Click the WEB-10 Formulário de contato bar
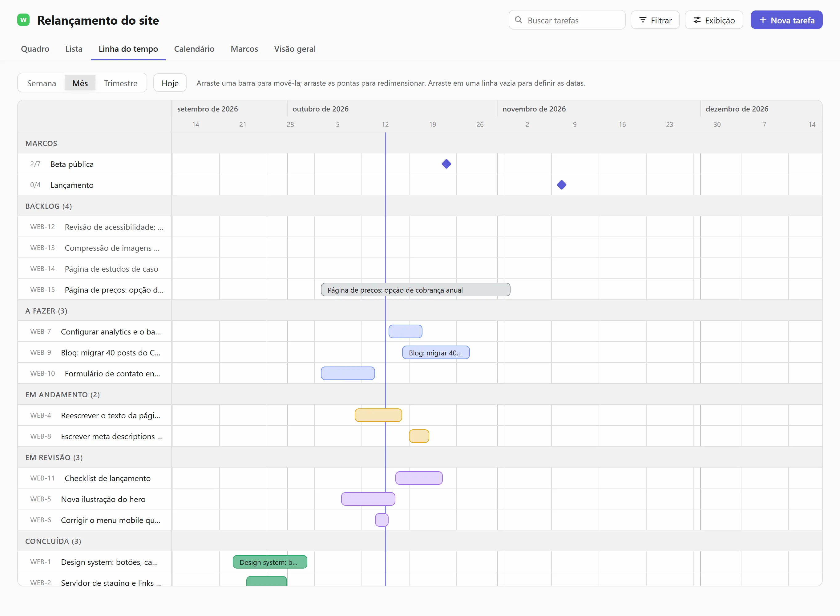Screen dimensions: 840x616 pos(348,373)
